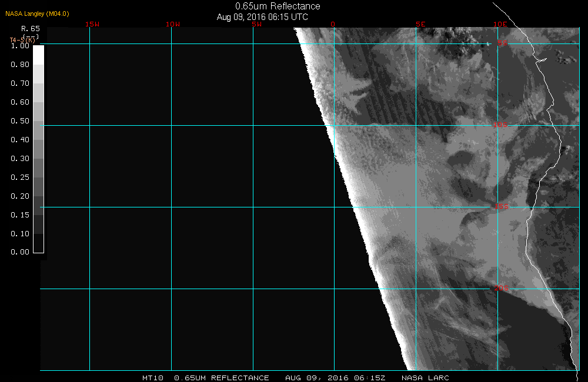Click the 0.25 color bar value

click(20, 177)
